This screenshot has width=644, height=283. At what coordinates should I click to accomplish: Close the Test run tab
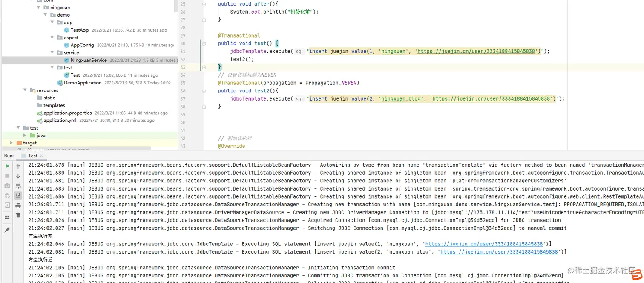[42, 156]
